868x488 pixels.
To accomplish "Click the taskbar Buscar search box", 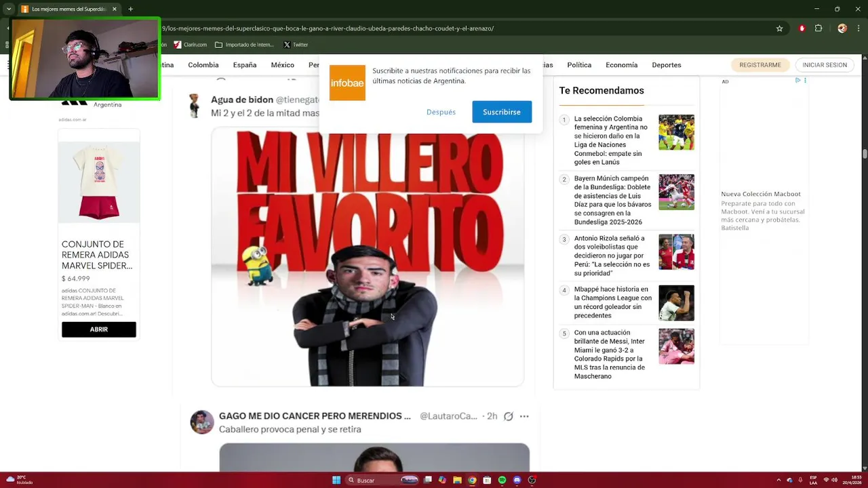I will 382,480.
